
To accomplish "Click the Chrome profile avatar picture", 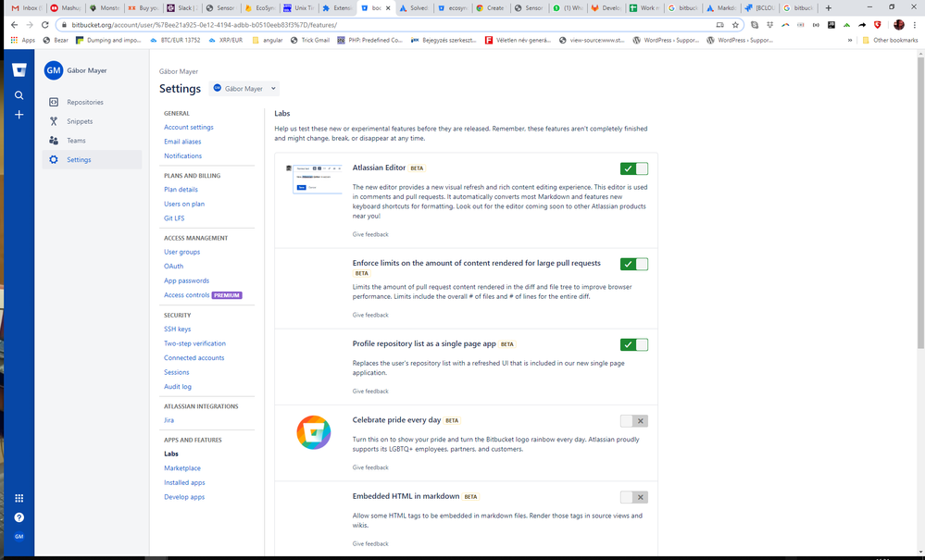I will 899,25.
